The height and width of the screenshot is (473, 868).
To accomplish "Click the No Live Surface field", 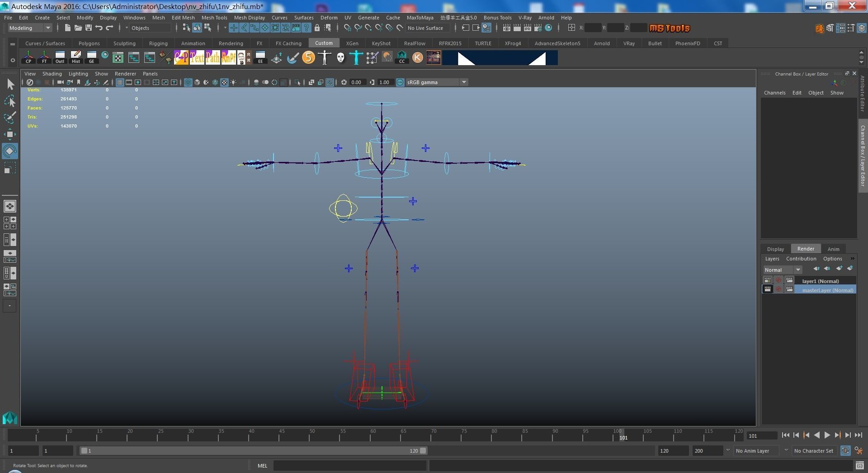I will point(427,28).
